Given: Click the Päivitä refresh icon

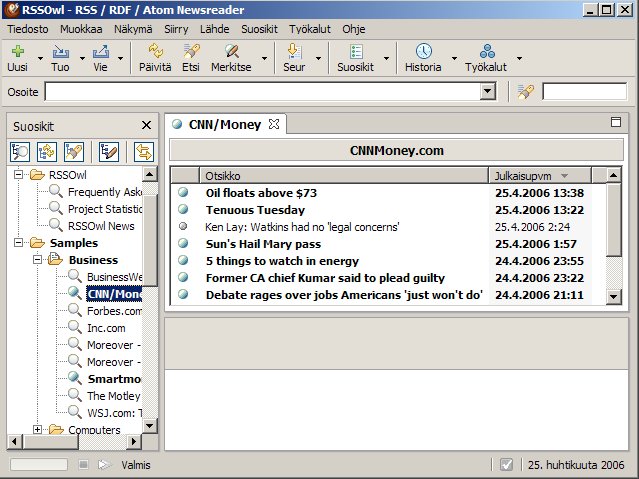Looking at the screenshot, I should [155, 51].
